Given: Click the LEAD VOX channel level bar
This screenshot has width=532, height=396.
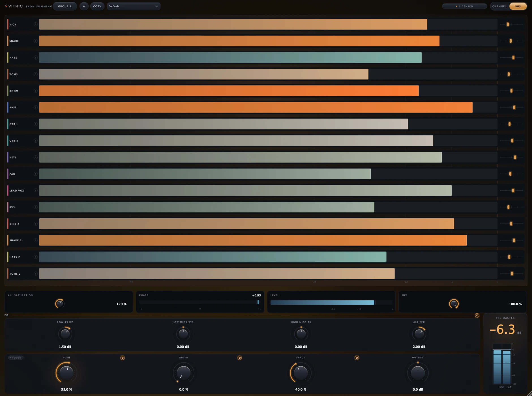Looking at the screenshot, I should pos(268,191).
